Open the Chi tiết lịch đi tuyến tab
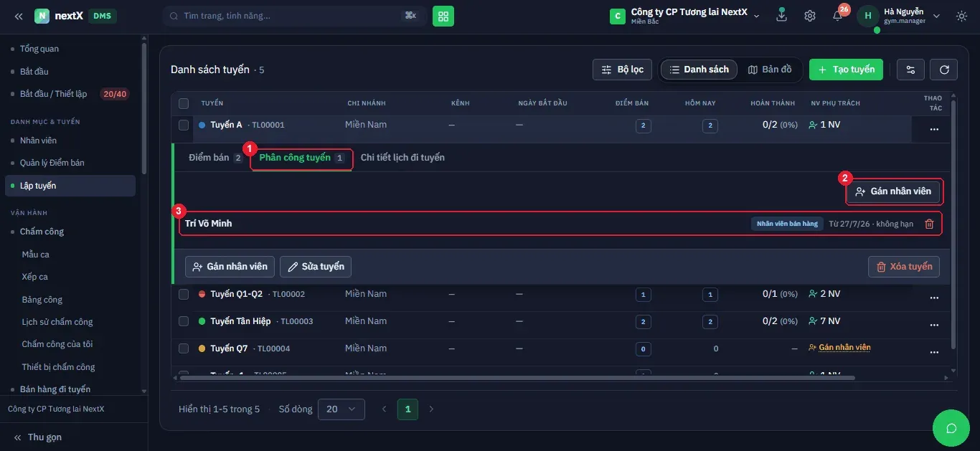 click(402, 158)
